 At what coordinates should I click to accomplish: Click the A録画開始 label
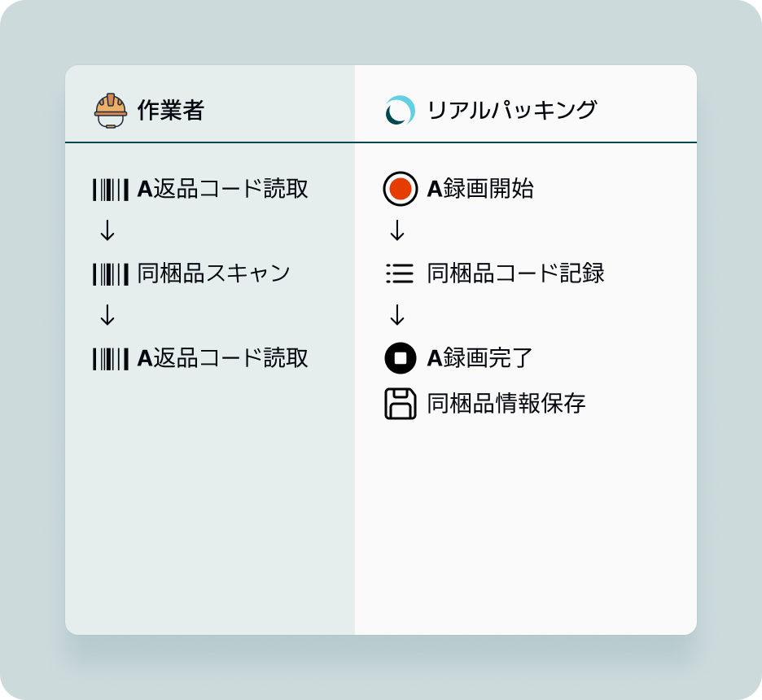[x=480, y=189]
